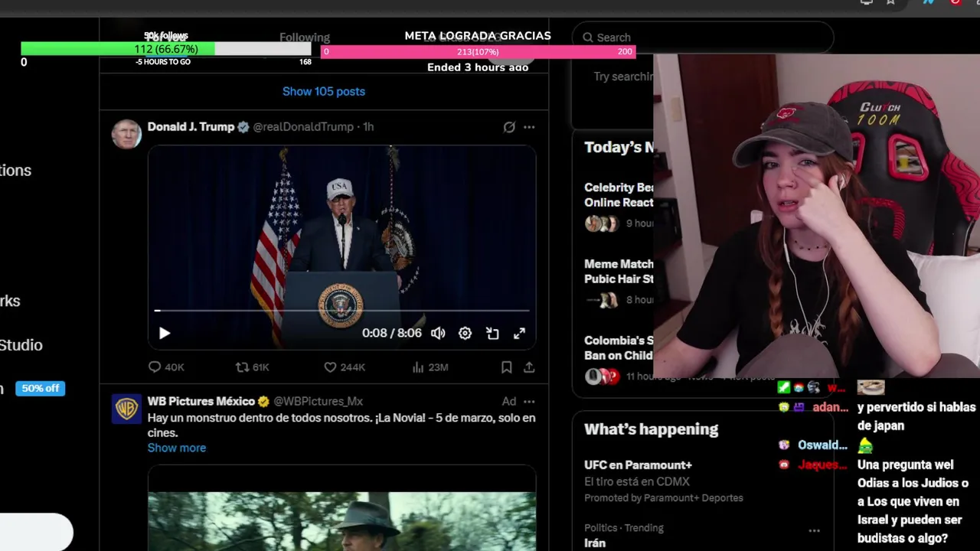Open Donald J. Trump profile avatar
Viewport: 980px width, 551px height.
pyautogui.click(x=126, y=134)
